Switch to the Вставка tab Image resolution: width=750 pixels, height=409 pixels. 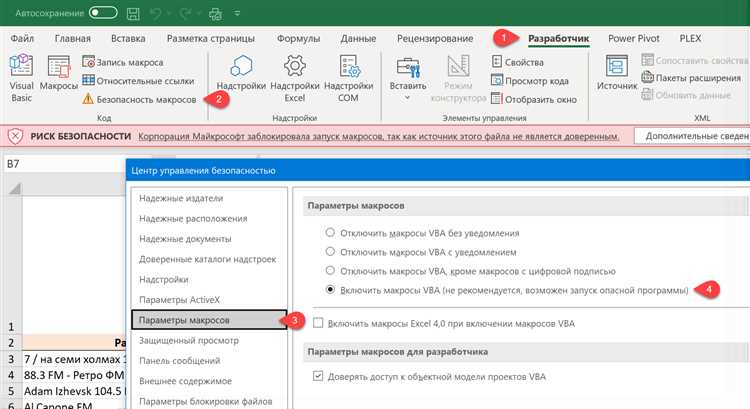[128, 38]
